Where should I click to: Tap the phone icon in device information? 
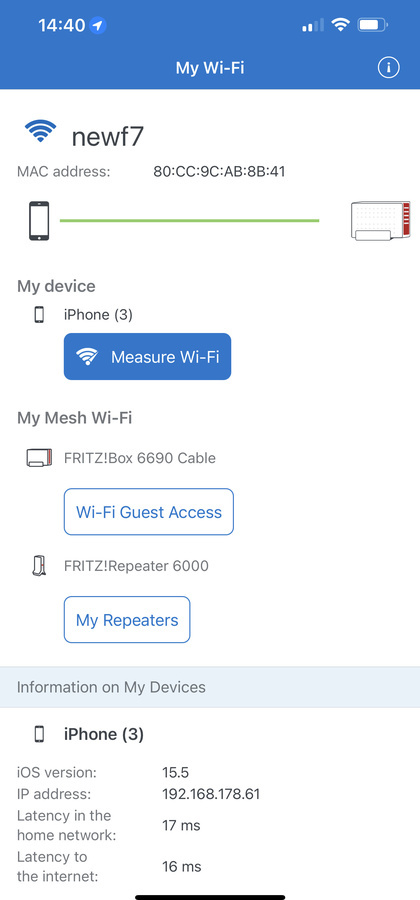[x=39, y=734]
